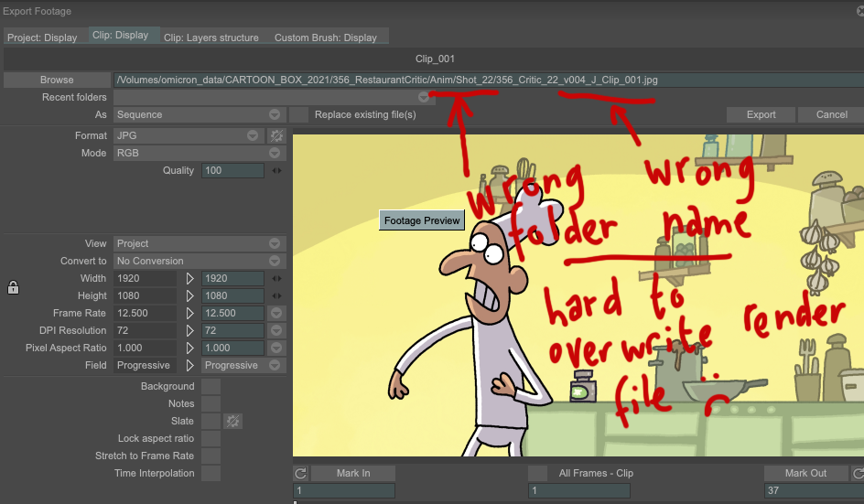This screenshot has height=504, width=864.
Task: Click the Mark In button
Action: pyautogui.click(x=353, y=473)
